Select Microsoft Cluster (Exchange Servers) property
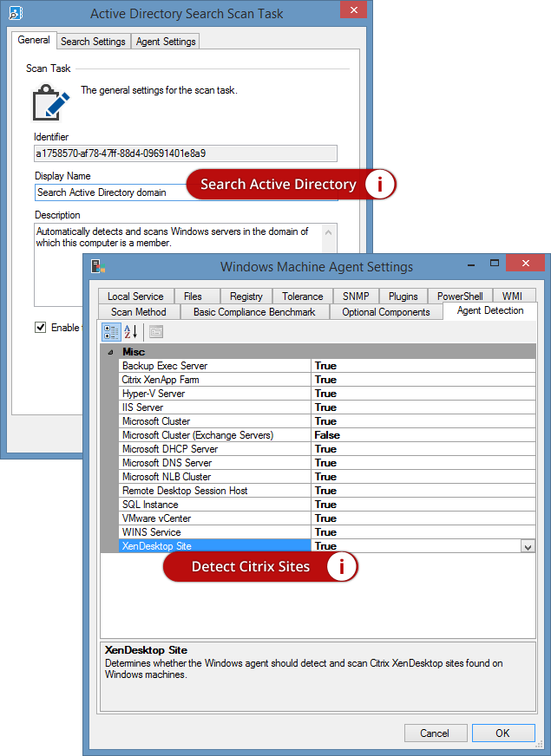The image size is (551, 756). pyautogui.click(x=214, y=435)
